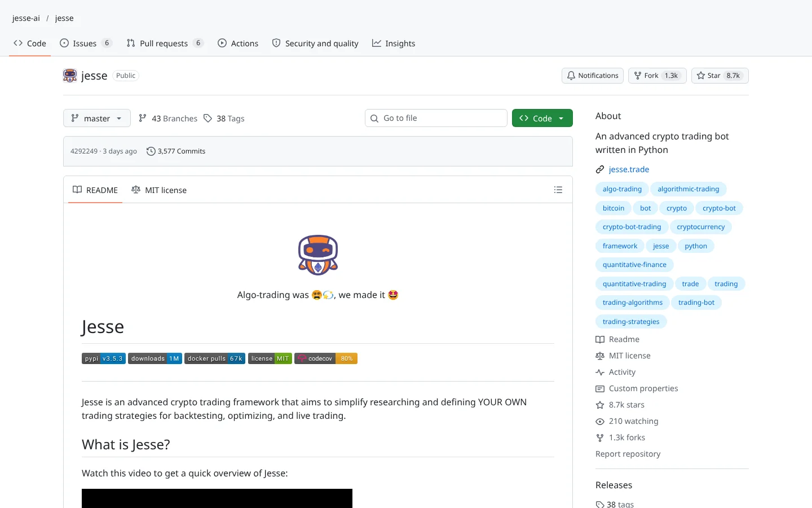
Task: Select the cryptocurrency topic tag
Action: point(701,227)
